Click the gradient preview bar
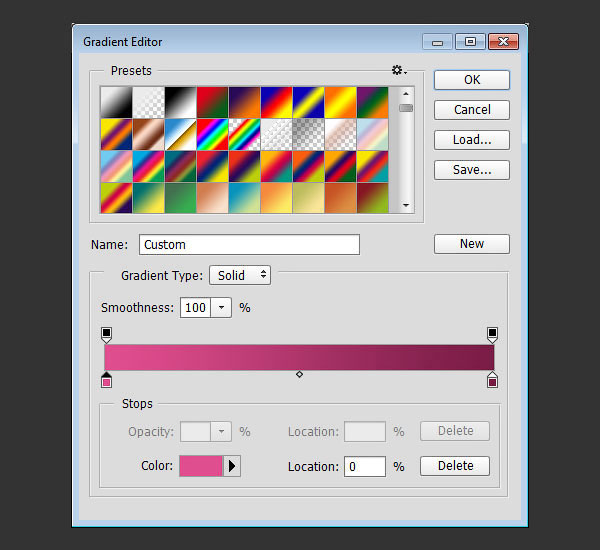Image resolution: width=600 pixels, height=550 pixels. pyautogui.click(x=299, y=357)
